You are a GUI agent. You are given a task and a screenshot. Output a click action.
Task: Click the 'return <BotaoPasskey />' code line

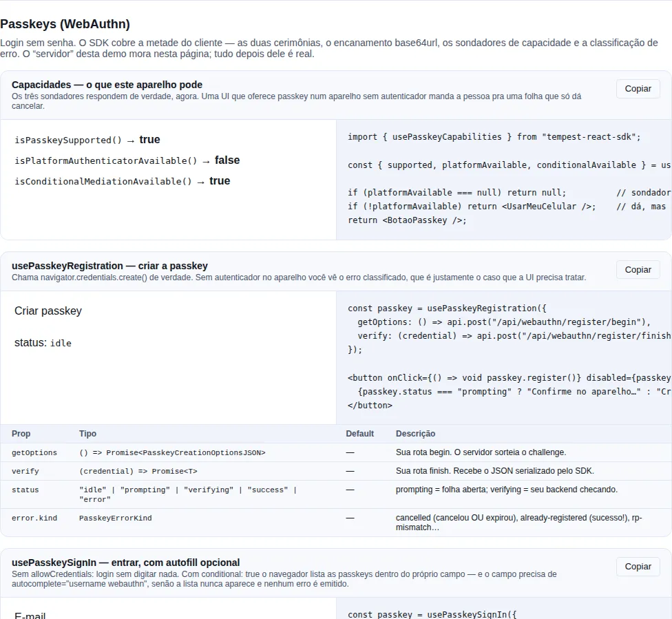407,220
